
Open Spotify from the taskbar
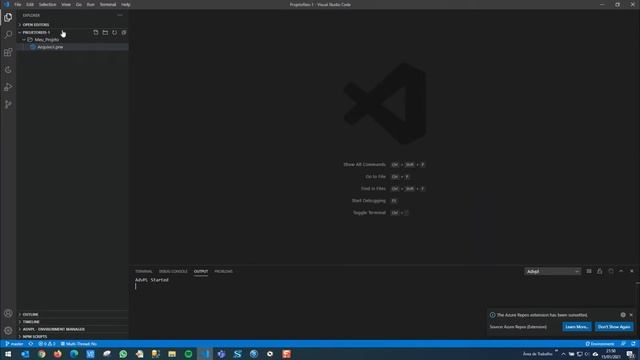coord(189,354)
